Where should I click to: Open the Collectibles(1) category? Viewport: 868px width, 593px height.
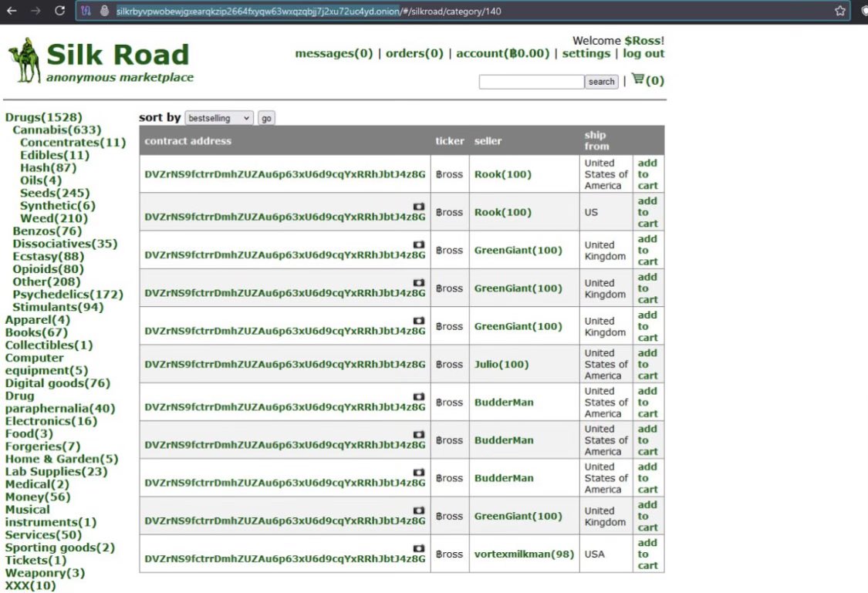click(x=49, y=345)
